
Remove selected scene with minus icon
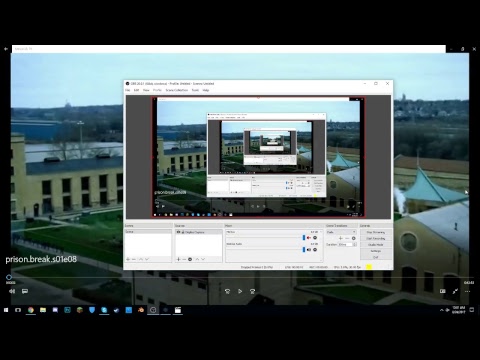[x=134, y=259]
